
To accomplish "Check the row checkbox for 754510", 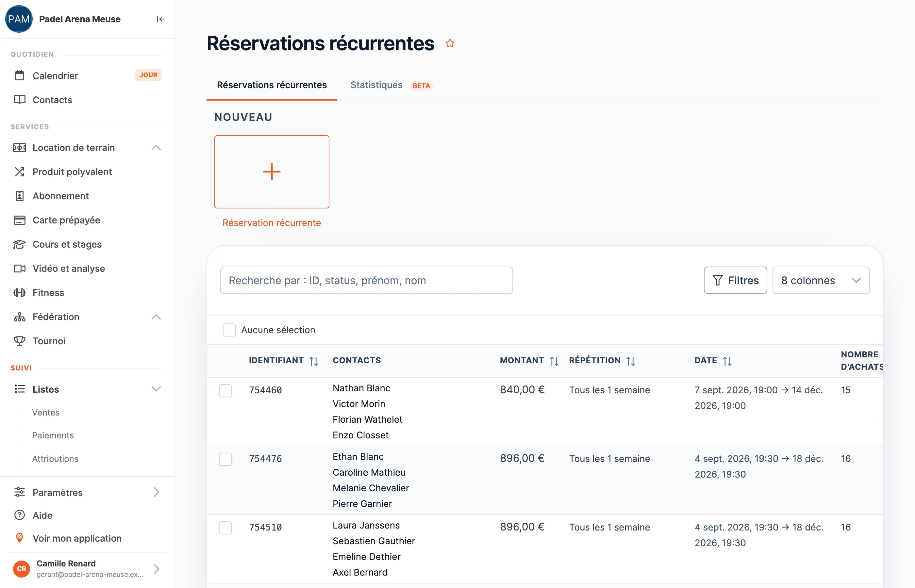I will pos(225,528).
